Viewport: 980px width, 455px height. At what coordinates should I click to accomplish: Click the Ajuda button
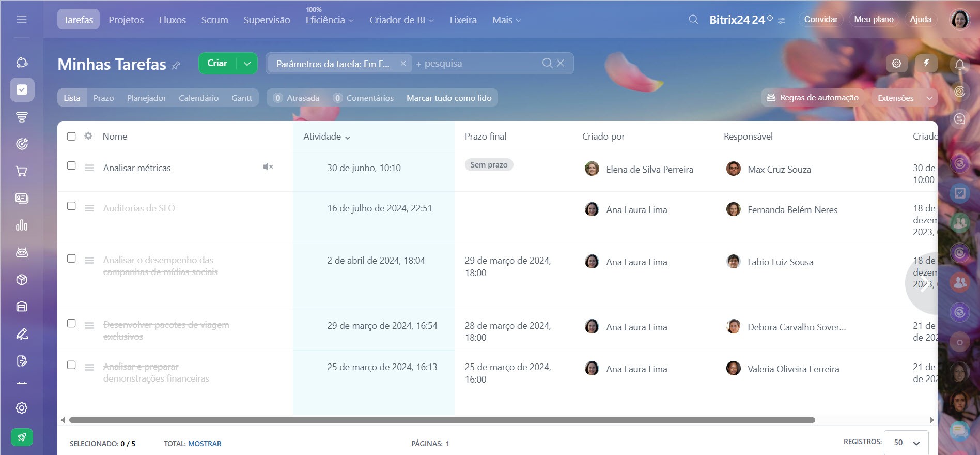point(921,19)
